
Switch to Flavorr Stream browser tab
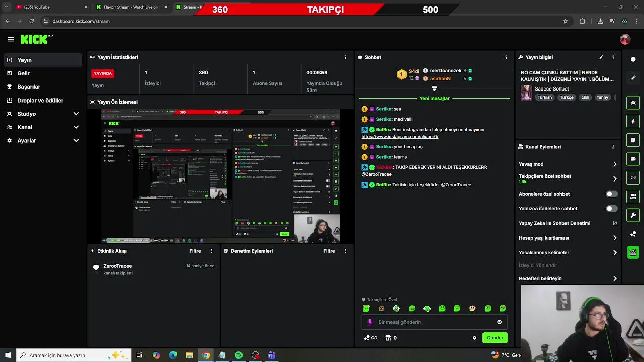[131, 7]
